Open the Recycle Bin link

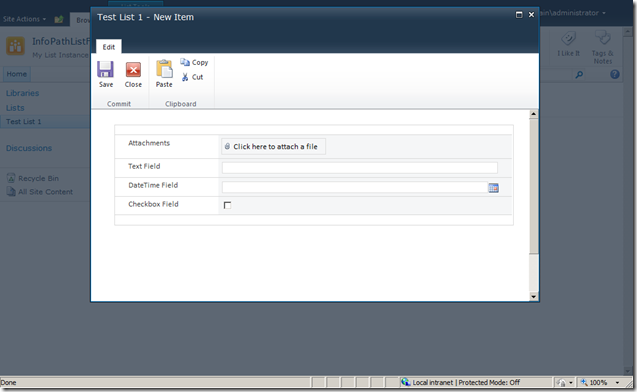pos(38,178)
